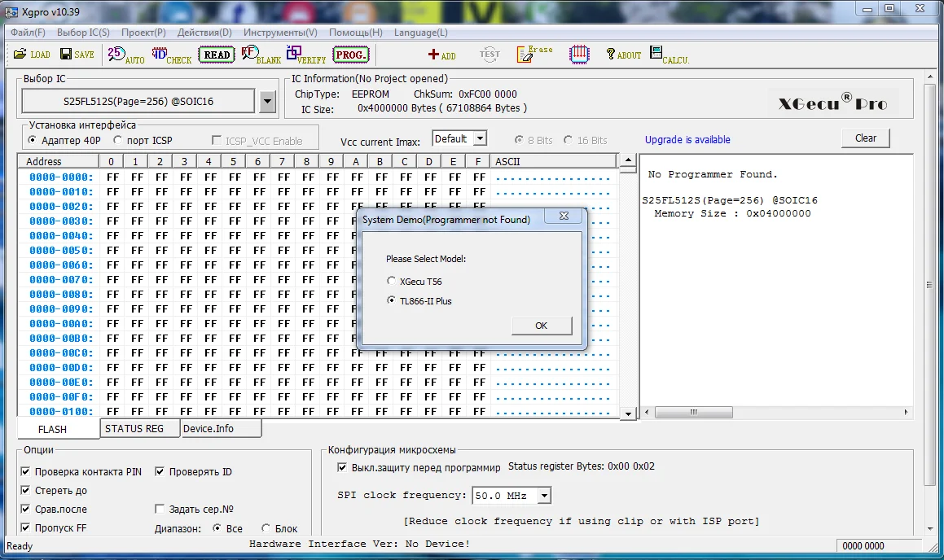Viewport: 944px width, 560px height.
Task: Switch to the STATUS REG tab
Action: click(x=139, y=428)
